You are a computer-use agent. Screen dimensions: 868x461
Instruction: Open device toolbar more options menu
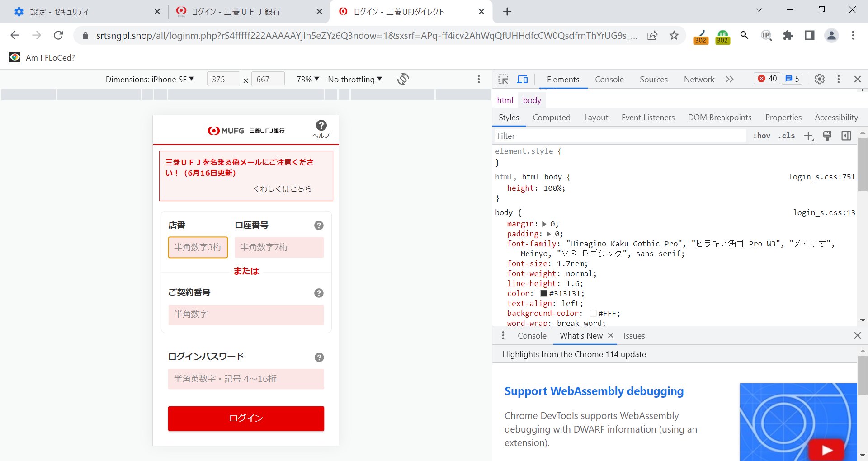[479, 79]
